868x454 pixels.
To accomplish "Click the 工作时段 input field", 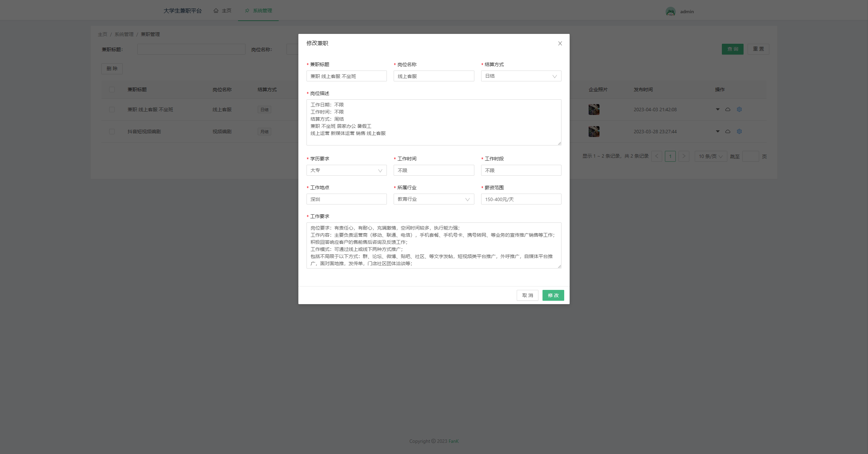I will pos(521,170).
